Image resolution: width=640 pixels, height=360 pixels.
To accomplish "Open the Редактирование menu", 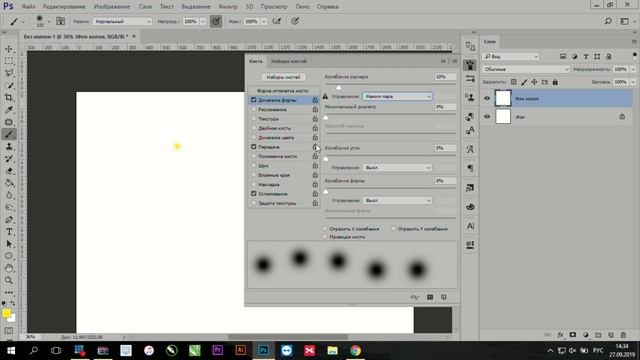I will click(64, 7).
